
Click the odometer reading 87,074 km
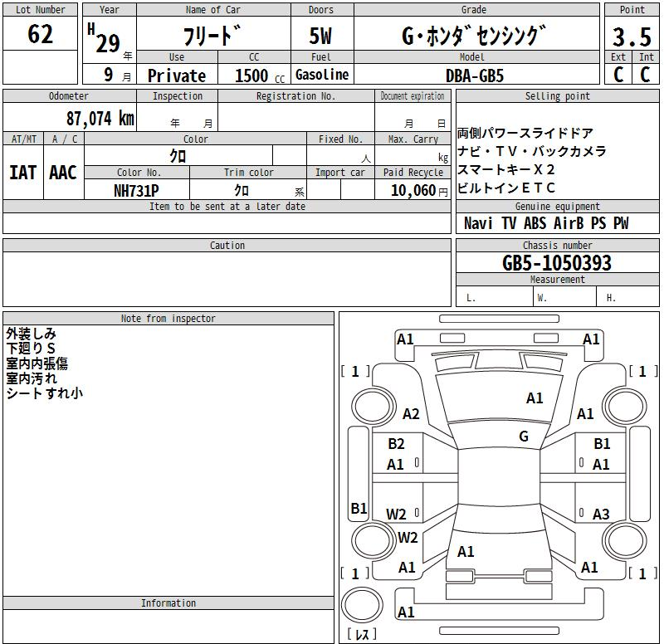pyautogui.click(x=100, y=119)
